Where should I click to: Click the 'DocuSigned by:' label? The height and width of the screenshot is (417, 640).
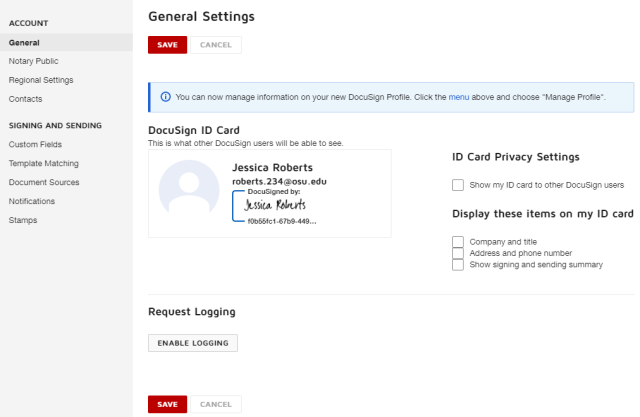pos(274,191)
